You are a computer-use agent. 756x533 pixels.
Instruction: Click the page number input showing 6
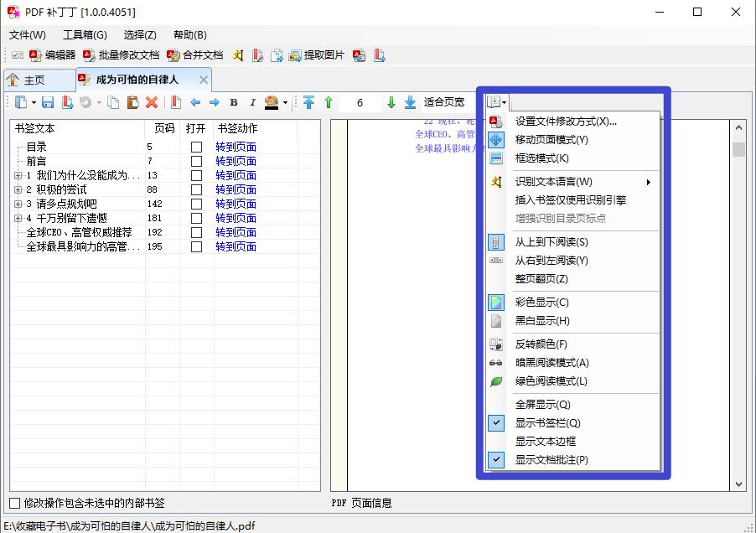360,101
